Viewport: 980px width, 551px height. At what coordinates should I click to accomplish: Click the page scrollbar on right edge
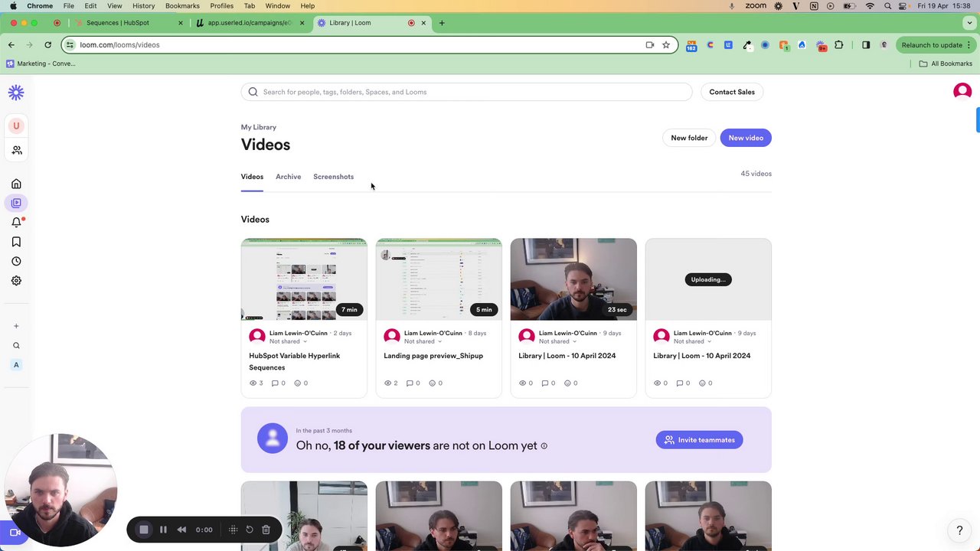(x=978, y=120)
